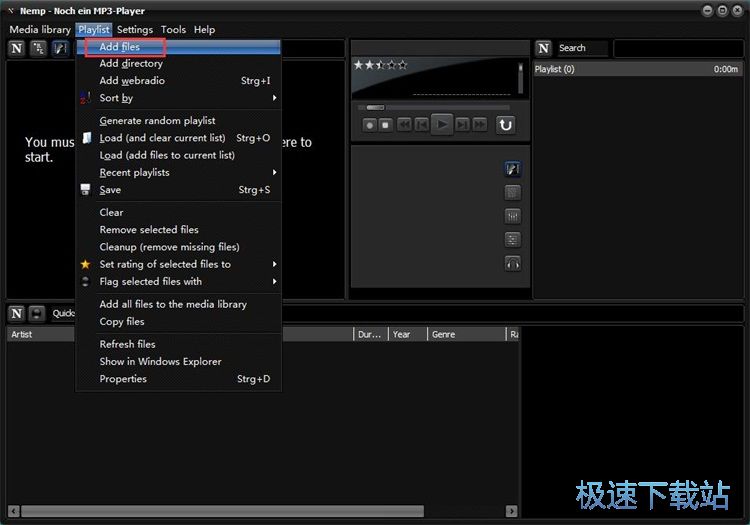Viewport: 750px width, 525px height.
Task: Click the icon between N and Quick search
Action: click(36, 313)
